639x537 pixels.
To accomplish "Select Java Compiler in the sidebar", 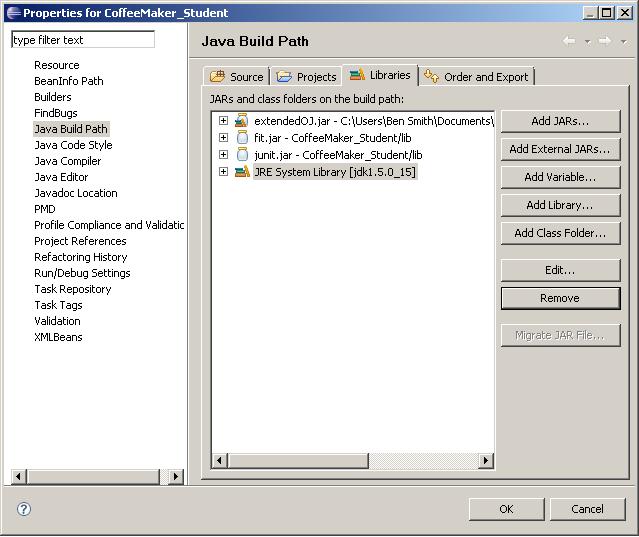I will tap(67, 161).
